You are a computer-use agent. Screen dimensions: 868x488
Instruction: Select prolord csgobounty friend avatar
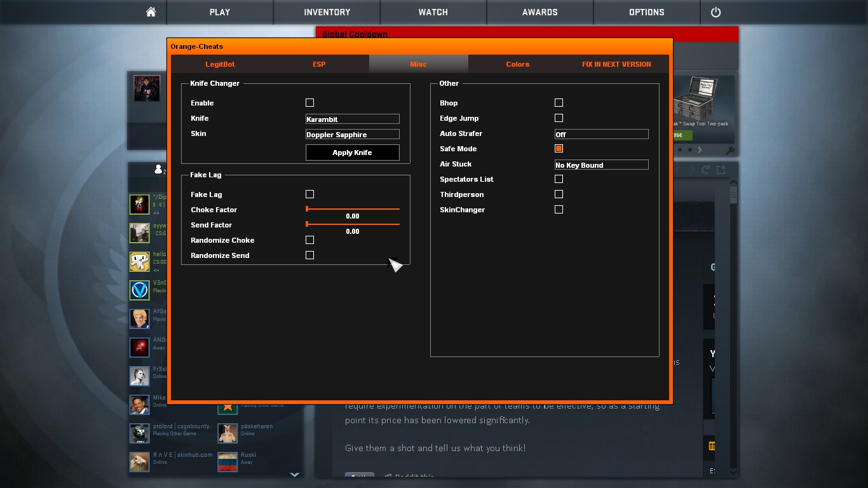[140, 433]
